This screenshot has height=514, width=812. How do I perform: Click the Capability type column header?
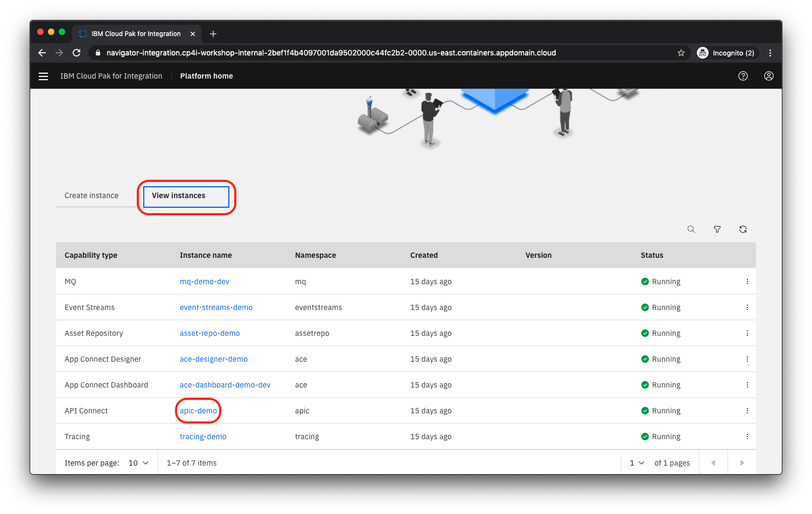91,255
